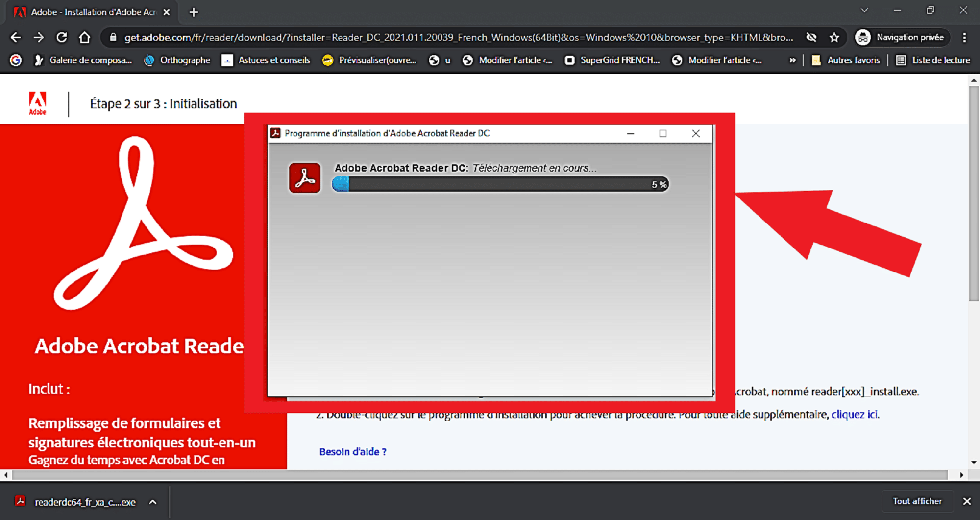This screenshot has width=980, height=520.
Task: Click the address bar URL
Action: coord(459,37)
